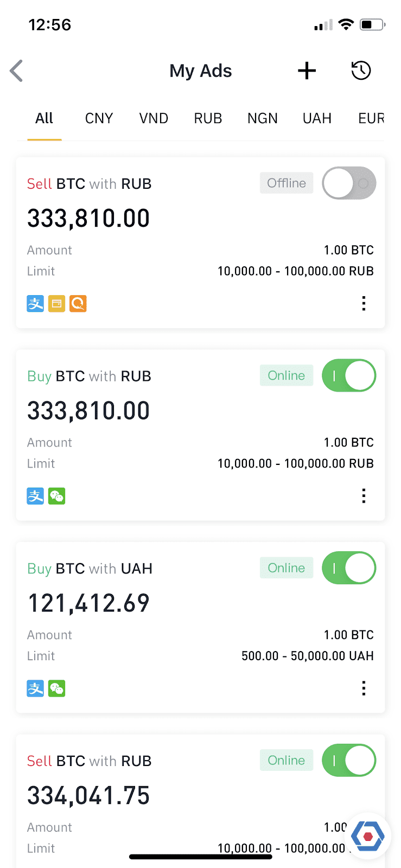The height and width of the screenshot is (868, 401).
Task: Switch to the CNY tab
Action: tap(99, 118)
